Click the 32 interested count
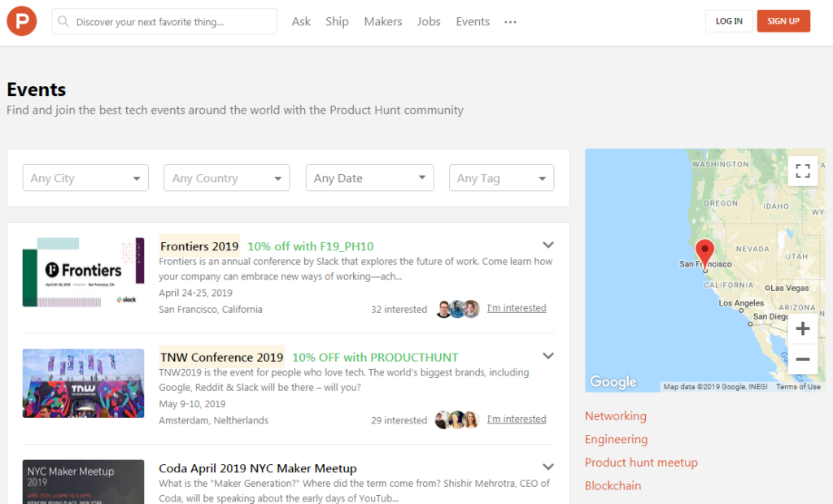This screenshot has height=504, width=833. (399, 309)
